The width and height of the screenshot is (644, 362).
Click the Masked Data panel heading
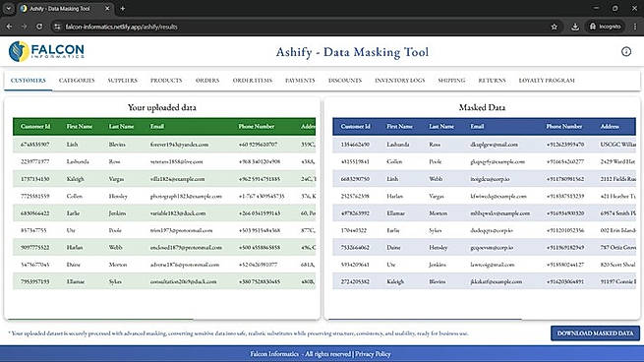click(x=482, y=107)
